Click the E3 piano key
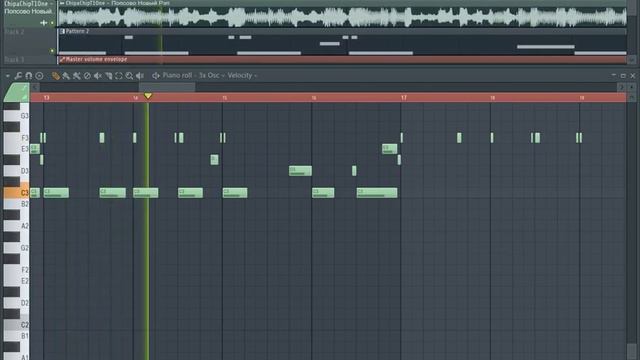The width and height of the screenshot is (640, 360). point(16,149)
